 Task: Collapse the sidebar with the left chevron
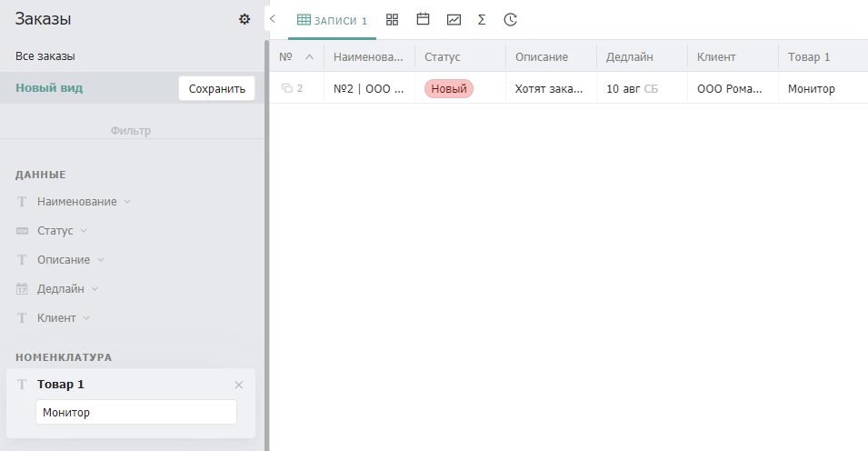point(273,19)
